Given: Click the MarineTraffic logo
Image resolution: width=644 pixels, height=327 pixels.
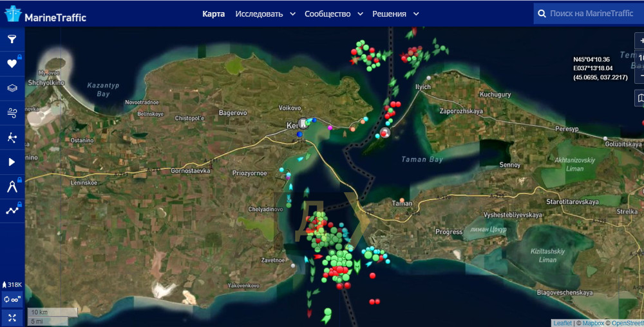Looking at the screenshot, I should (45, 14).
